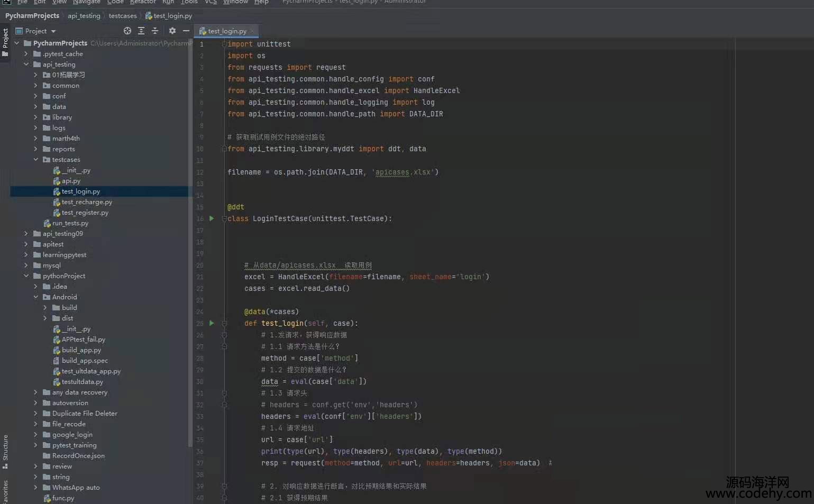Screen dimensions: 814x504
Task: Toggle the Favorites tool window stripe button
Action: coord(5,492)
